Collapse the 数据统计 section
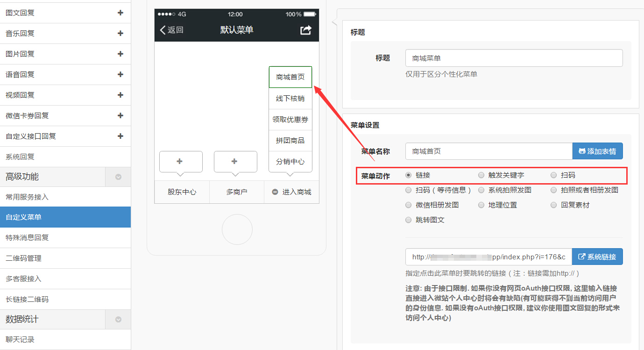The width and height of the screenshot is (644, 350). [118, 320]
